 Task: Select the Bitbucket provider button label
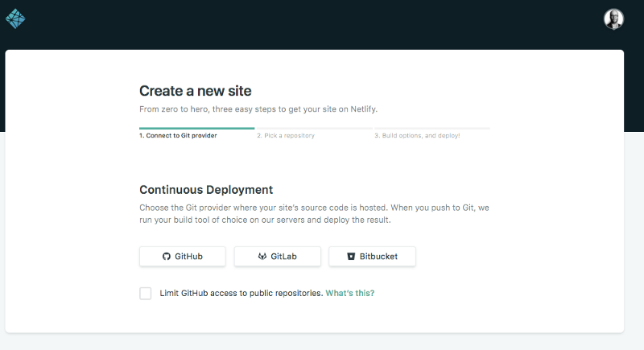(x=378, y=257)
